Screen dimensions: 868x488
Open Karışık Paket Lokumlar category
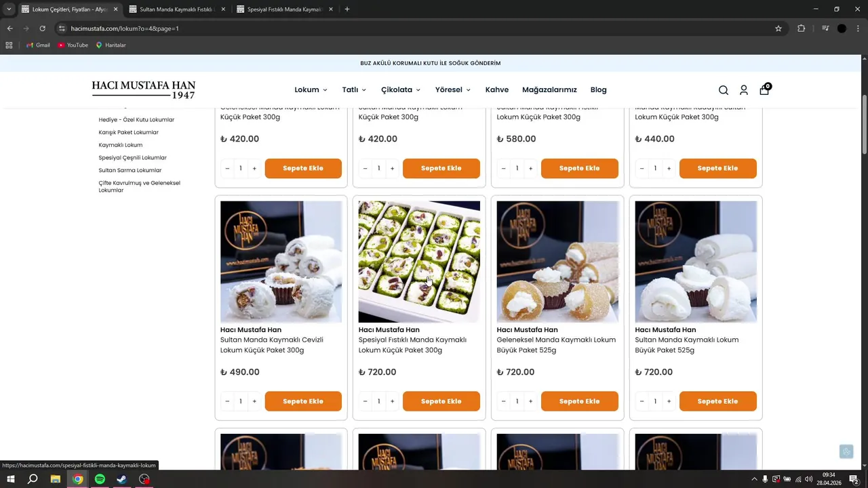coord(129,132)
